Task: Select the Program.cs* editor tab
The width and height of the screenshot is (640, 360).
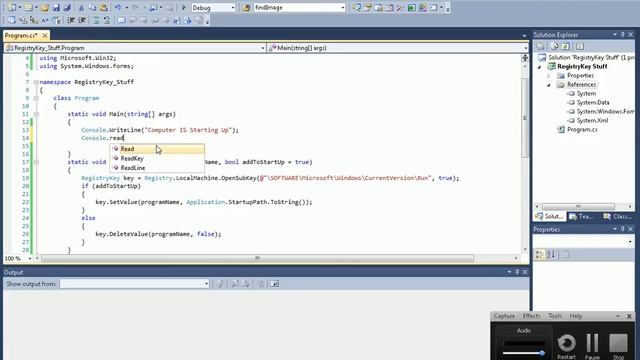Action: (21, 36)
